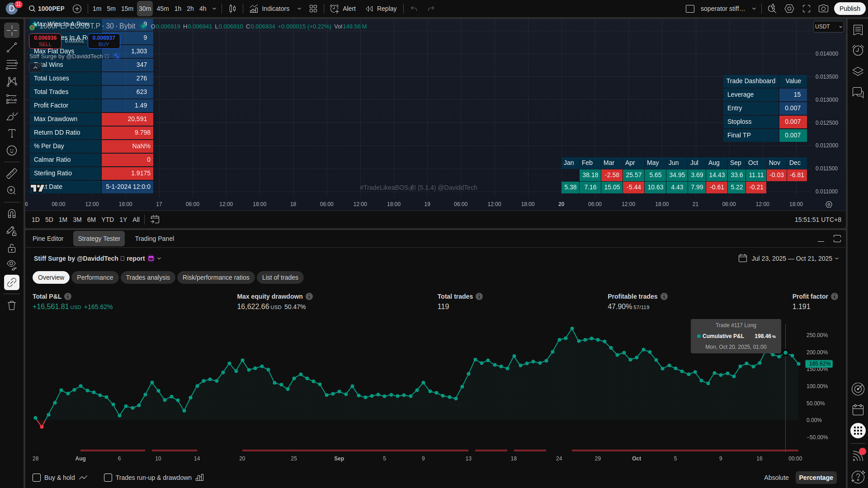Image resolution: width=868 pixels, height=488 pixels.
Task: Switch to the Pine Editor tab
Action: pos(48,239)
